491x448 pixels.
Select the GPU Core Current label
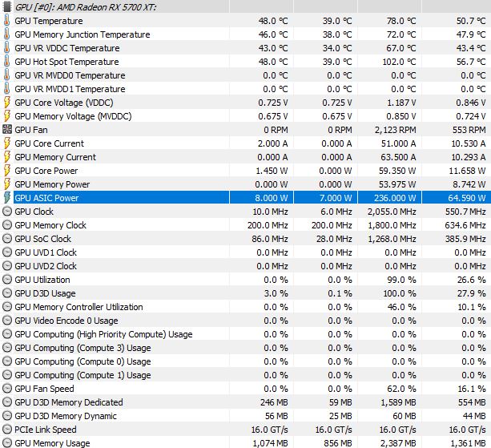[x=49, y=143]
